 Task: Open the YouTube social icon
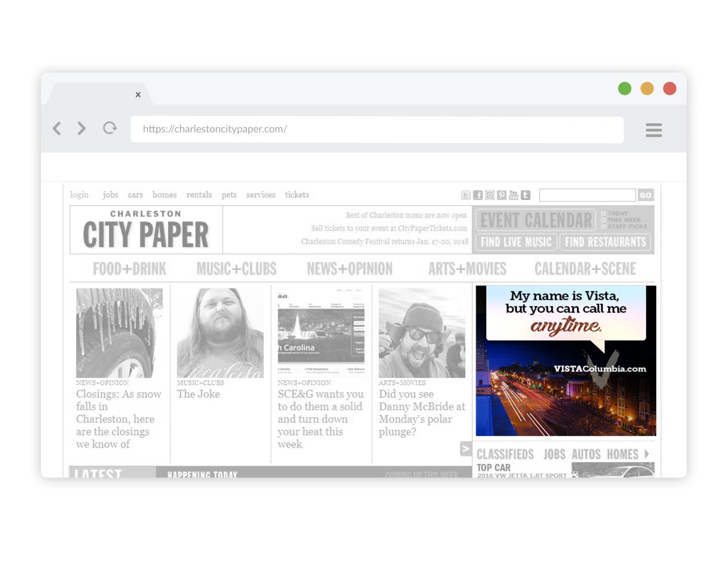tap(513, 195)
